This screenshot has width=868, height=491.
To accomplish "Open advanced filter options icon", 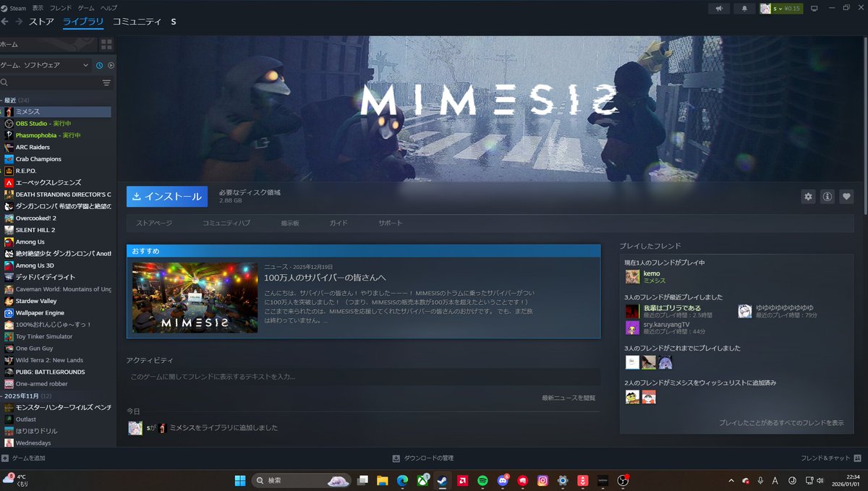I will coord(106,83).
